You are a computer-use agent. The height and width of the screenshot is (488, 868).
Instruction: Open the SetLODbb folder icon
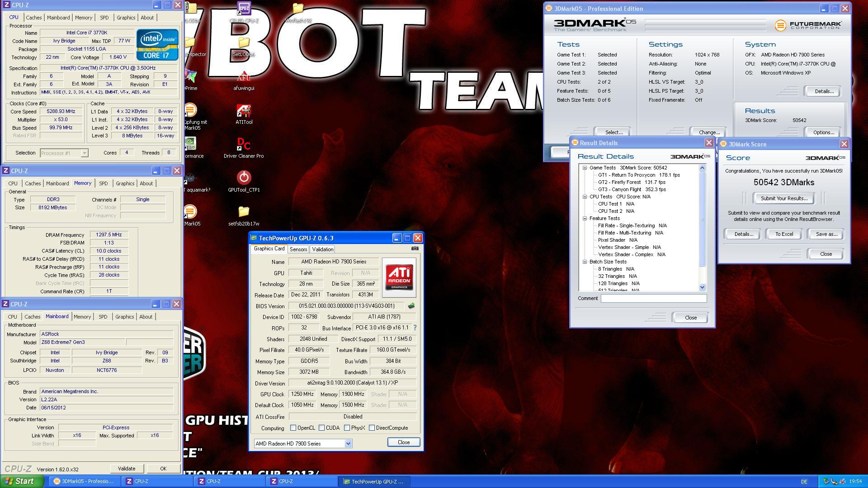click(244, 46)
